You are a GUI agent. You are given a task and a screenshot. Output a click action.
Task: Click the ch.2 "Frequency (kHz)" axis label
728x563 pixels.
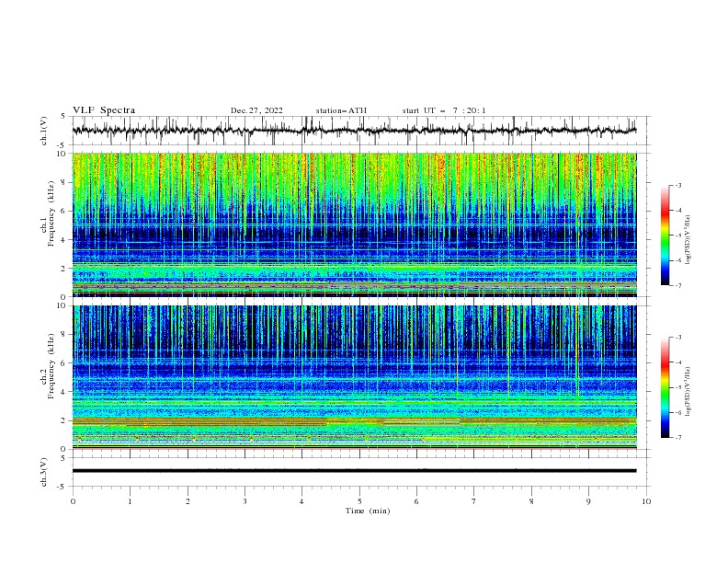tap(51, 366)
